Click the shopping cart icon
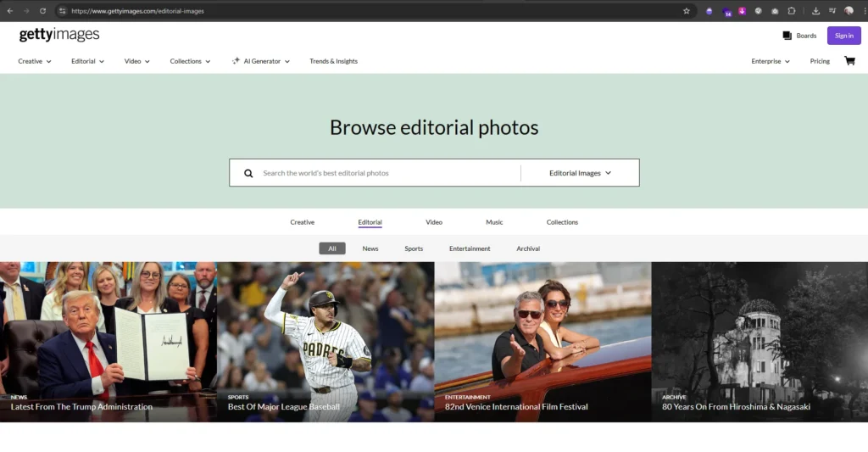Image resolution: width=868 pixels, height=452 pixels. point(849,61)
